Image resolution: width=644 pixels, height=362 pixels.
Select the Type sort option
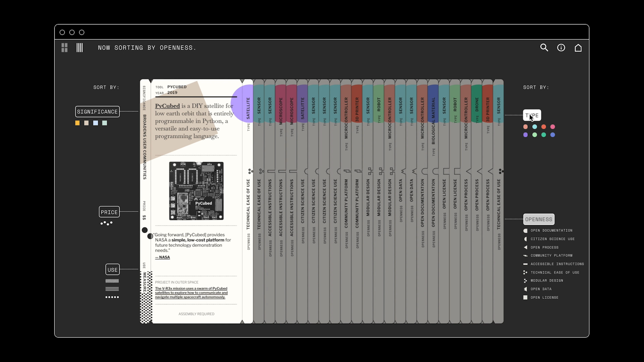tap(532, 115)
